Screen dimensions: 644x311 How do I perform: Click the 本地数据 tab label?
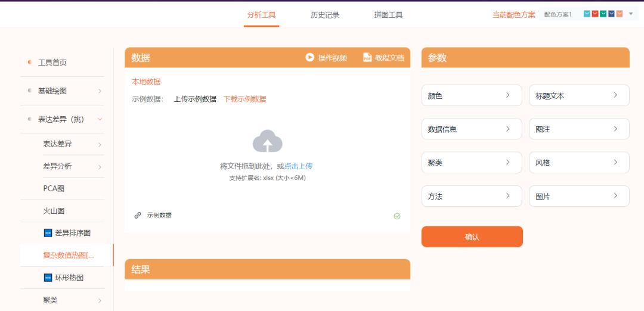146,82
